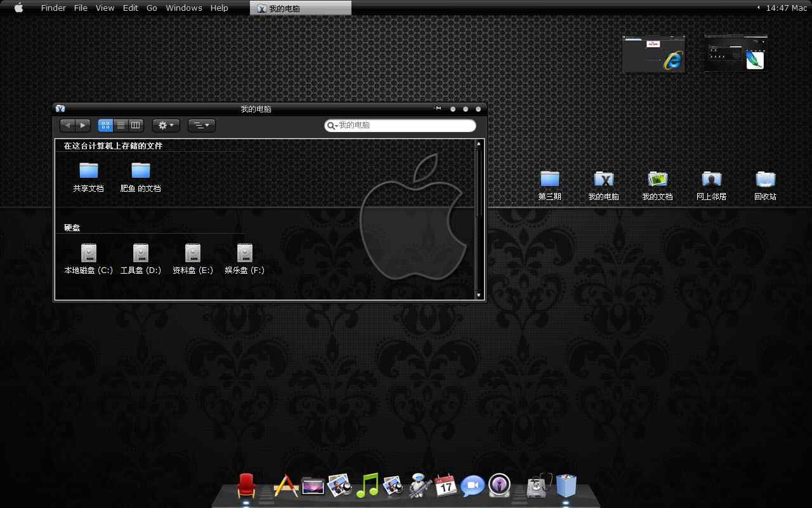Launch the Applications pencil-and-ruler dock icon
Viewport: 812px width, 508px height.
pyautogui.click(x=285, y=486)
